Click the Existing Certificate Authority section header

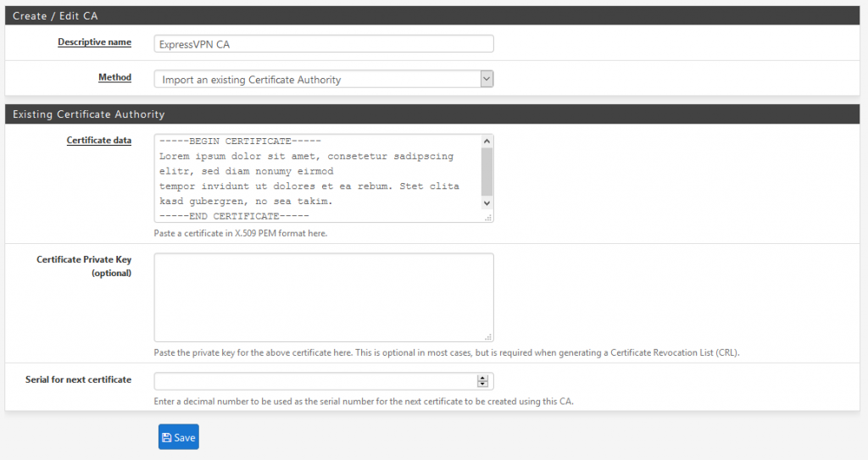coord(88,114)
